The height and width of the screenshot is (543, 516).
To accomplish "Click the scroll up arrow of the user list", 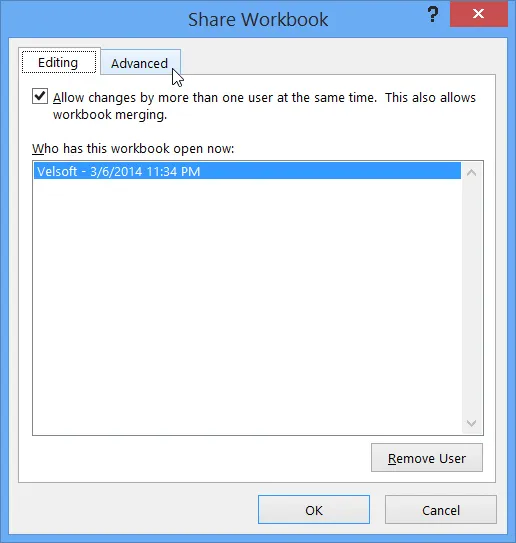I will tap(471, 172).
